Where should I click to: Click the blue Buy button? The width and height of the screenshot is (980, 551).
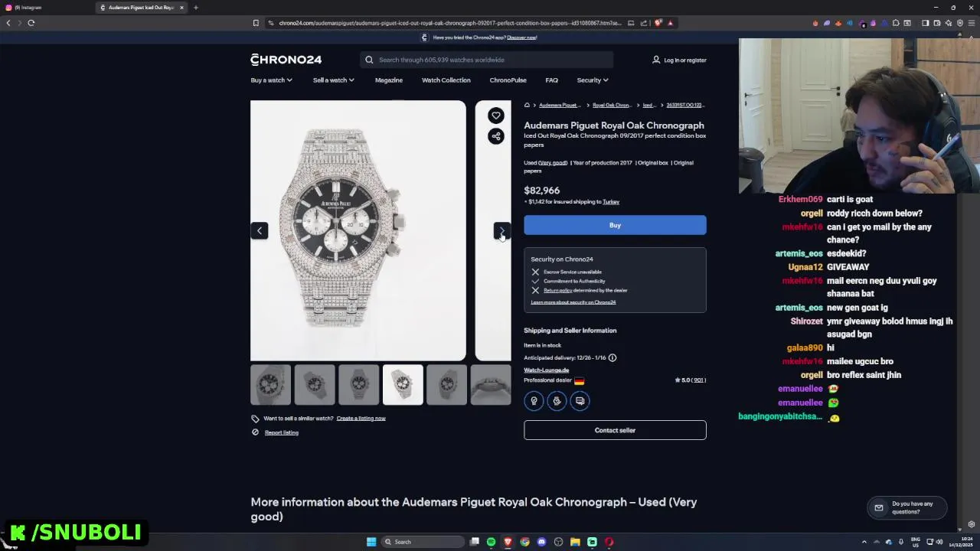click(x=615, y=225)
